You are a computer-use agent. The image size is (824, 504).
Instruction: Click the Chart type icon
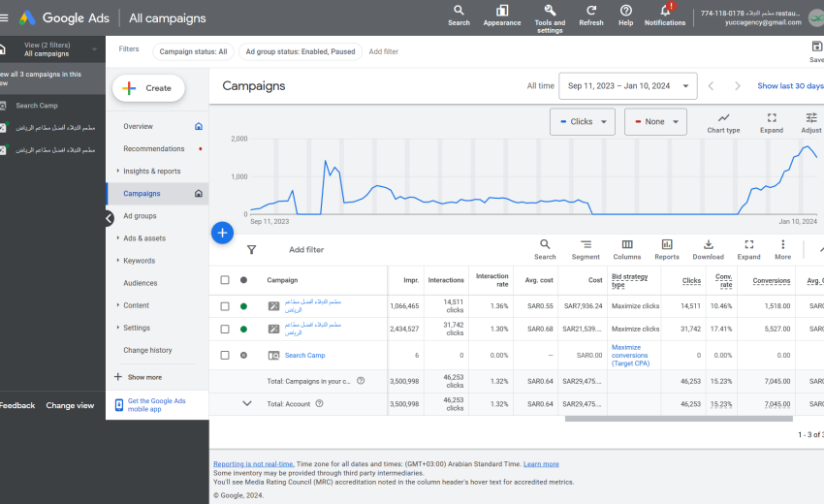(x=723, y=118)
